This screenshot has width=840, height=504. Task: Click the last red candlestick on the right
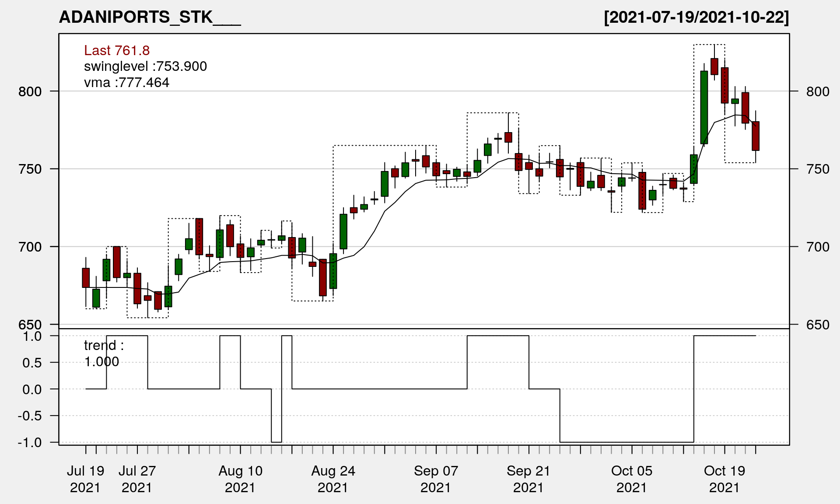tap(756, 136)
